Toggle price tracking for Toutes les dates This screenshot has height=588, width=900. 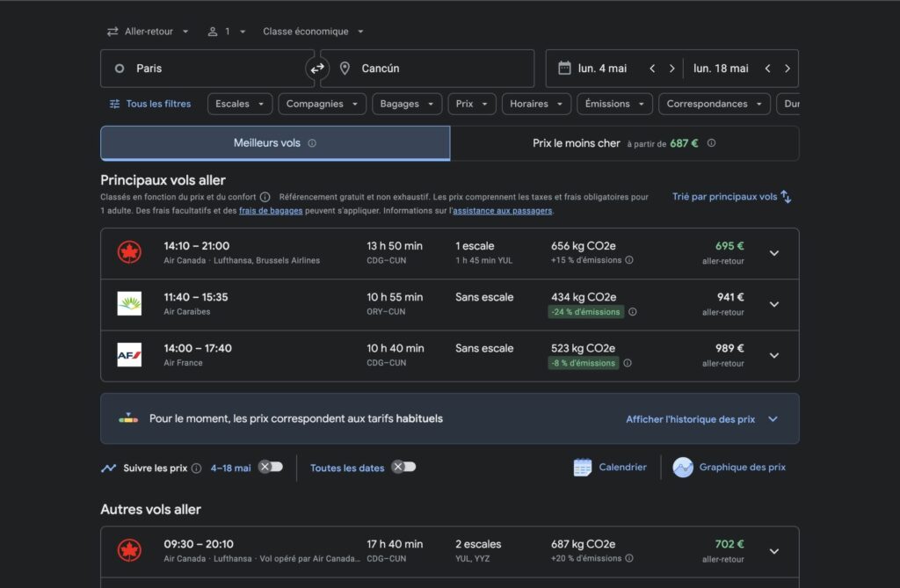(403, 467)
